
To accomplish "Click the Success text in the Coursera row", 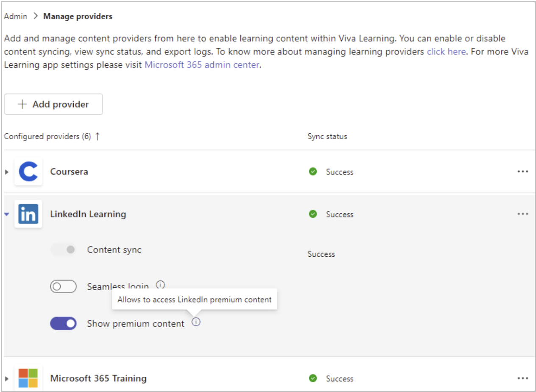I will click(340, 172).
